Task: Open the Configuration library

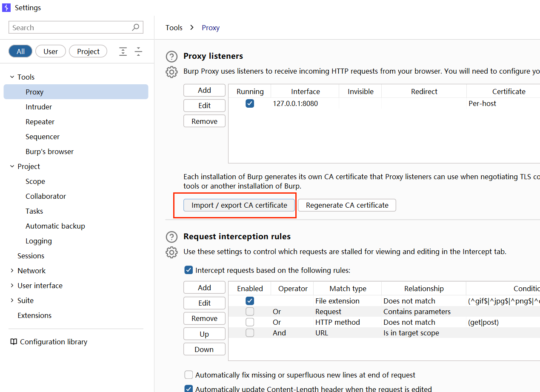Action: click(x=54, y=342)
